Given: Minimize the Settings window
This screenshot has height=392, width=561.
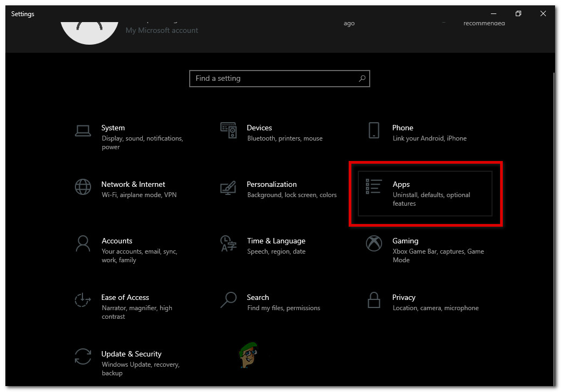Looking at the screenshot, I should point(494,13).
